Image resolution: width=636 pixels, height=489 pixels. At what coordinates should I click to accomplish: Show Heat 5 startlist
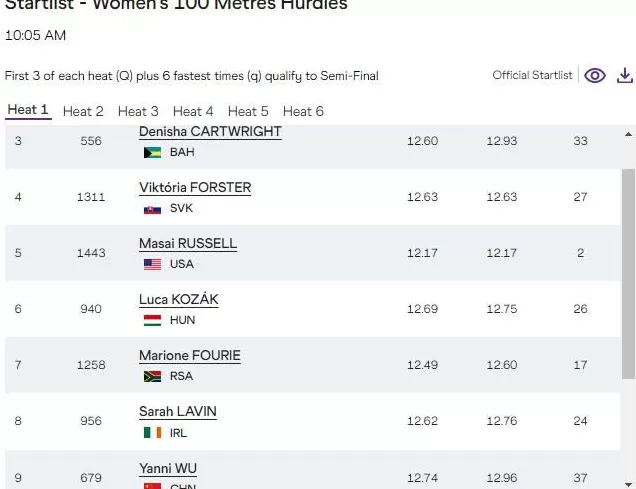tap(248, 111)
